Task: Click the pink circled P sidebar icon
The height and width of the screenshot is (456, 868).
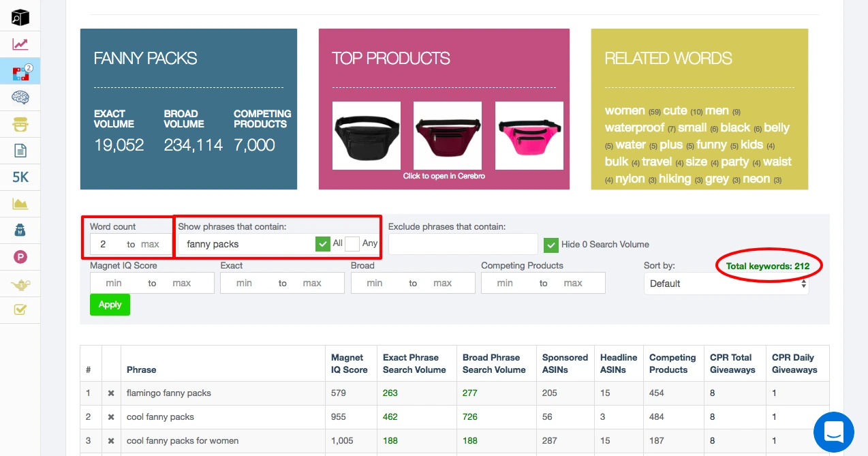Action: (20, 257)
